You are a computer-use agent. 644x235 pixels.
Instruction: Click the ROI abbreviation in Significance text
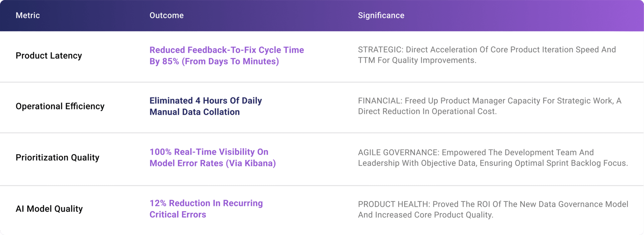[x=483, y=204]
